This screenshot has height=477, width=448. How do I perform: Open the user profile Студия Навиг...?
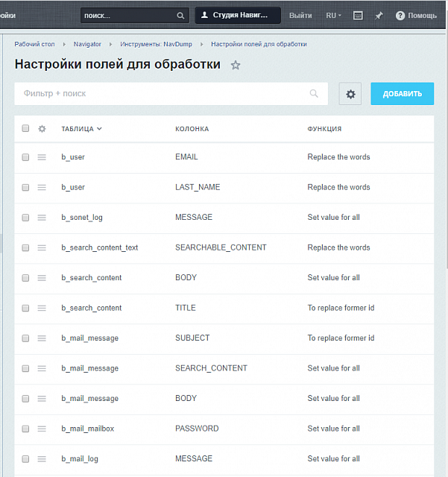pyautogui.click(x=238, y=15)
